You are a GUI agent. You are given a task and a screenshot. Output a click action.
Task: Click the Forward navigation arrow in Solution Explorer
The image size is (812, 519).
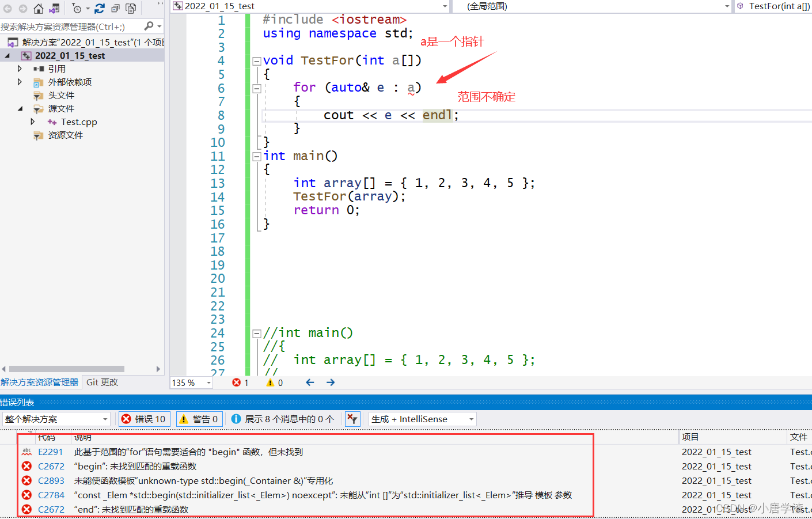point(23,9)
